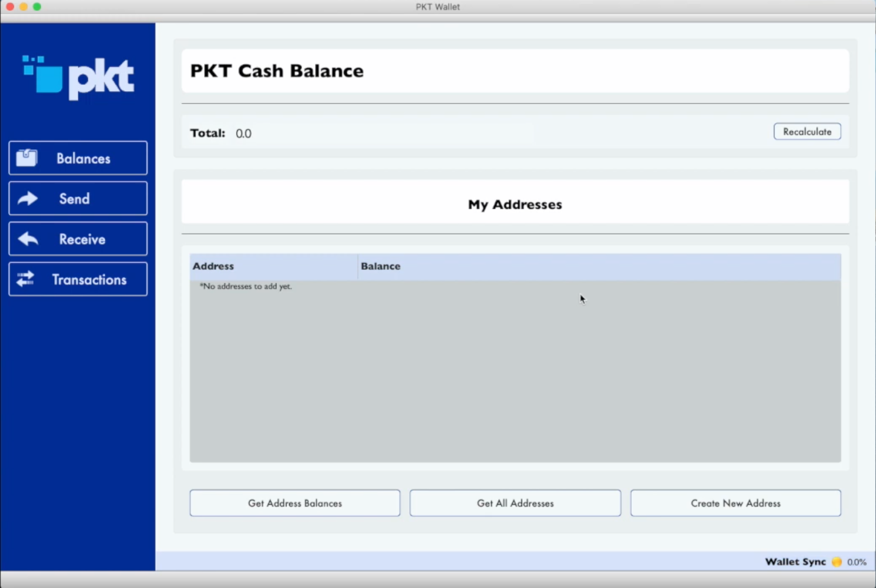Select the back-arrow icon beside Receive
The width and height of the screenshot is (876, 588).
[27, 239]
